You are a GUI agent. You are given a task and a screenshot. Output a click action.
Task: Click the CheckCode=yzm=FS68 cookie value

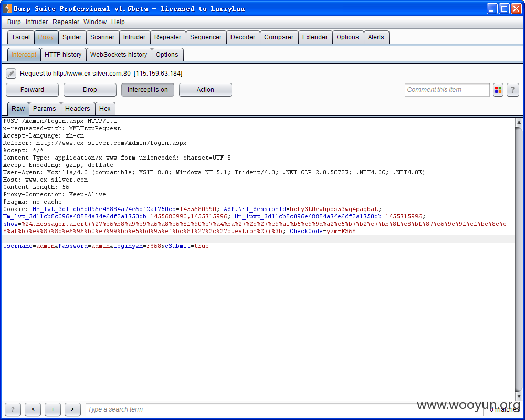[x=323, y=231]
